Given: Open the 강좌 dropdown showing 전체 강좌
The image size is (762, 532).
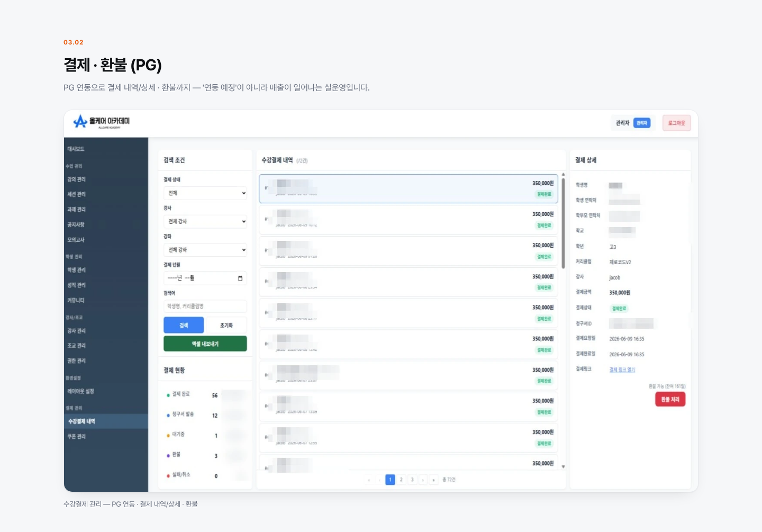Looking at the screenshot, I should click(x=205, y=250).
